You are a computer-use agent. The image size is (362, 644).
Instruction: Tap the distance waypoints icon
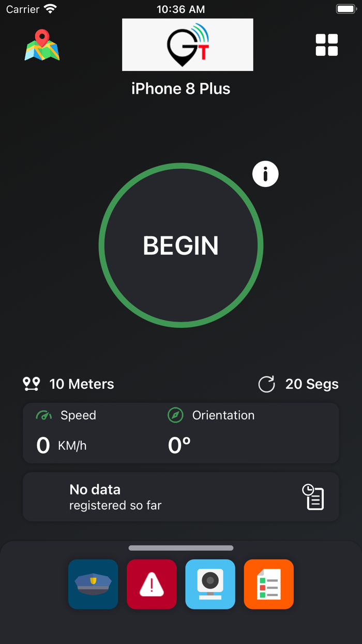pos(32,384)
